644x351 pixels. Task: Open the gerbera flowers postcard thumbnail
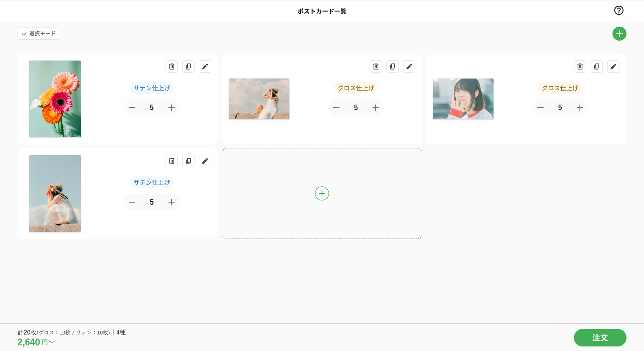click(55, 99)
